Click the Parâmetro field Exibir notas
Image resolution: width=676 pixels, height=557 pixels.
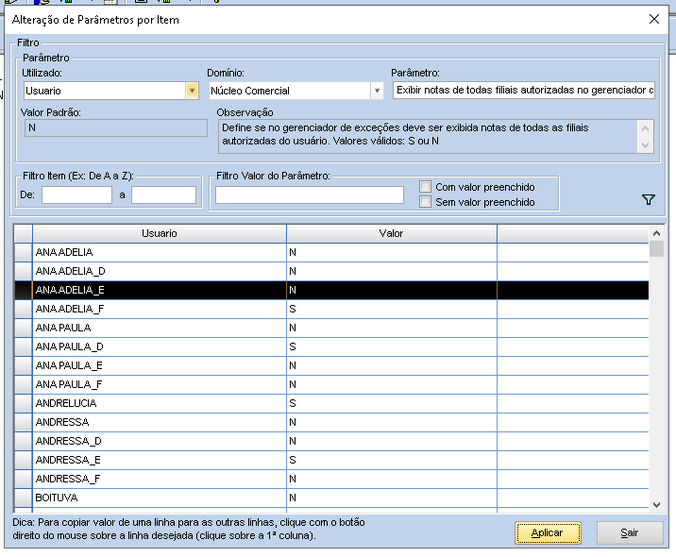(523, 90)
